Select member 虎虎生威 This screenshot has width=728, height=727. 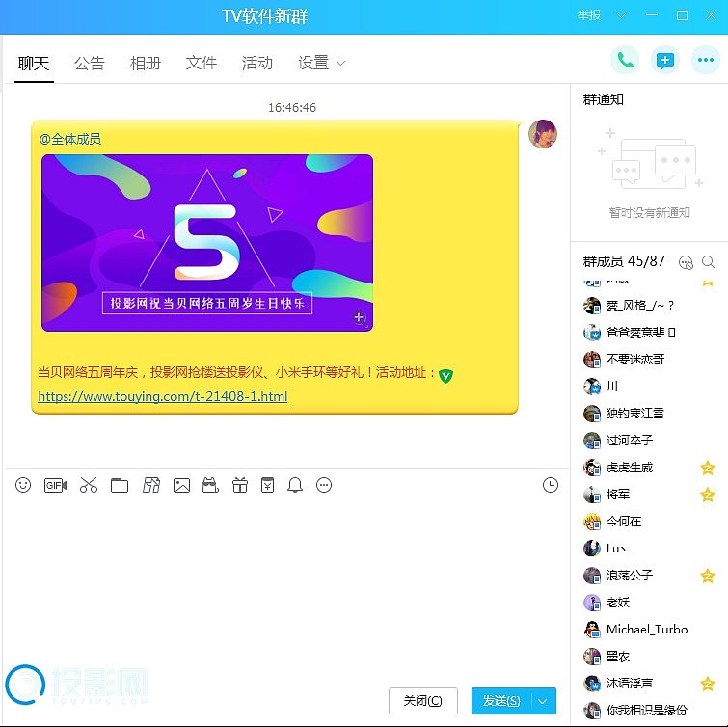648,467
